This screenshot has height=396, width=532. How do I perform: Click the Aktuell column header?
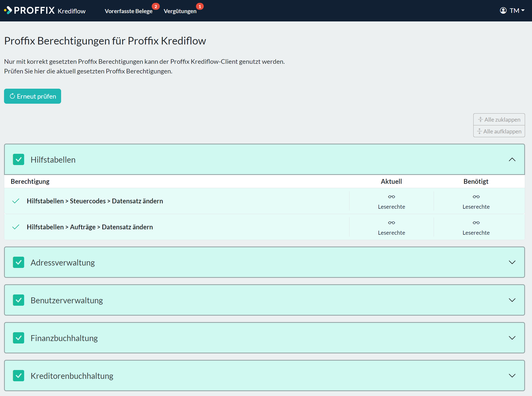coord(391,181)
